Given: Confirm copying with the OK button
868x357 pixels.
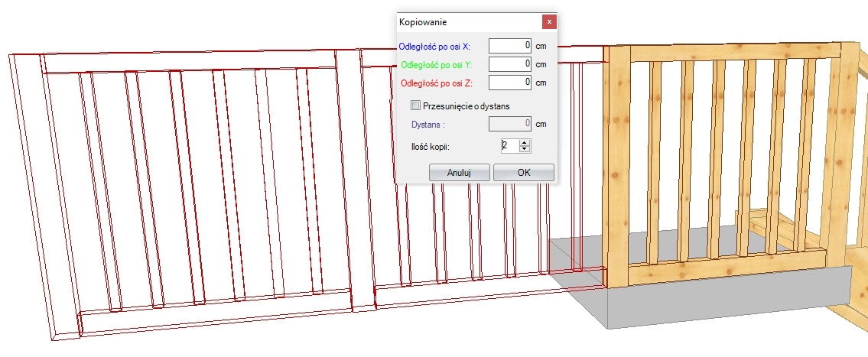Looking at the screenshot, I should 524,172.
